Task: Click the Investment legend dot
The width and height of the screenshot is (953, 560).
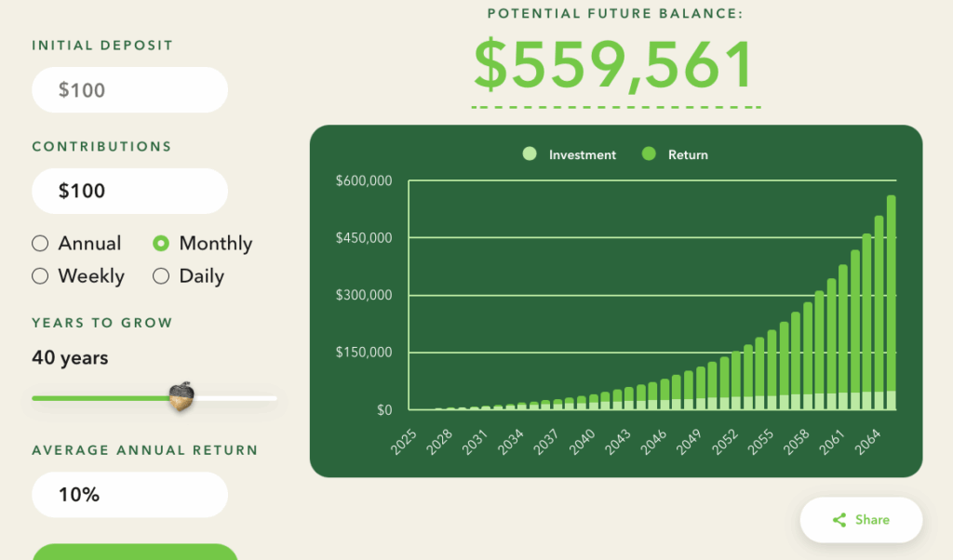Action: pos(530,154)
